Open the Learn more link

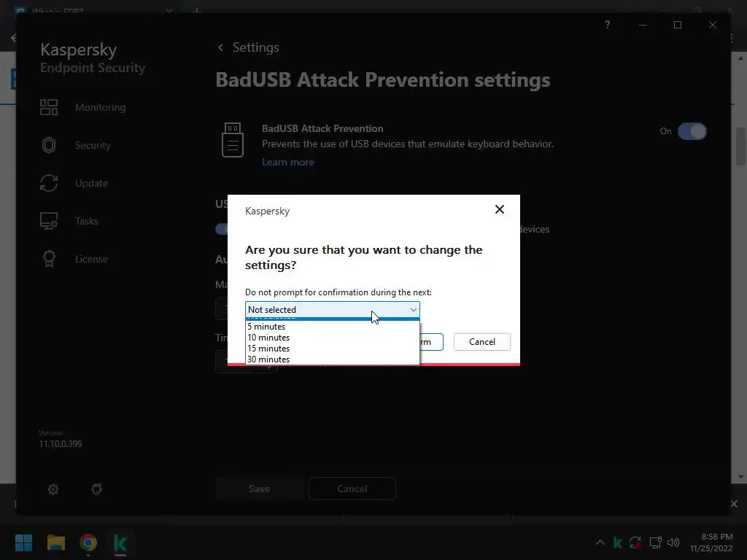(288, 163)
